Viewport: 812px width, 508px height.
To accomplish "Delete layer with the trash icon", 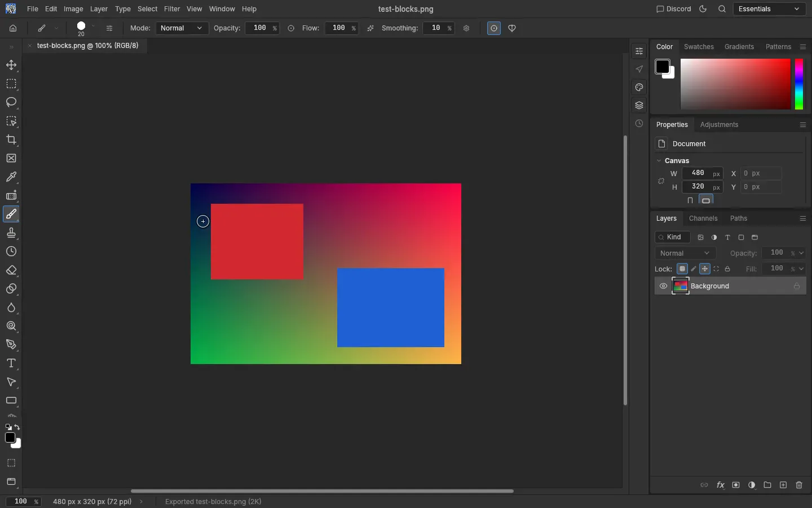I will click(799, 485).
